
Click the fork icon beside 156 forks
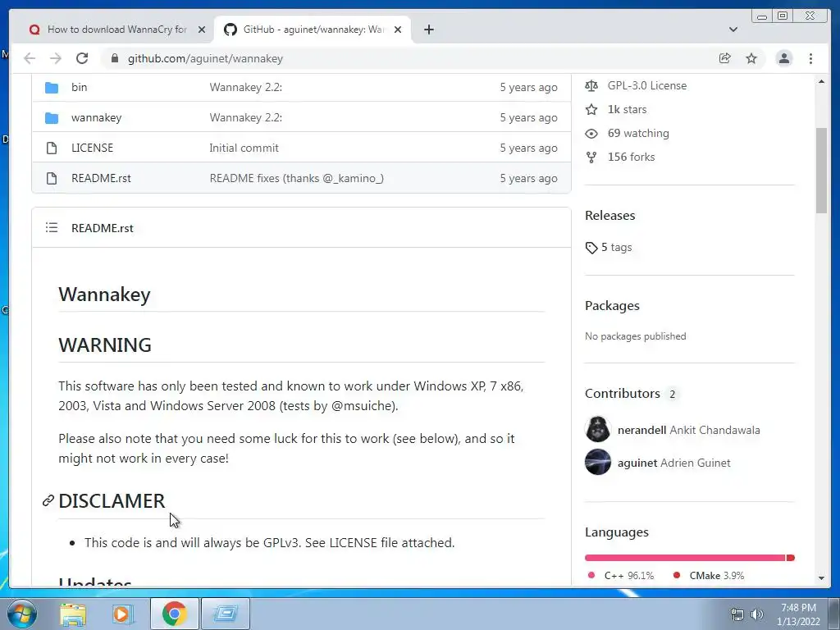591,157
